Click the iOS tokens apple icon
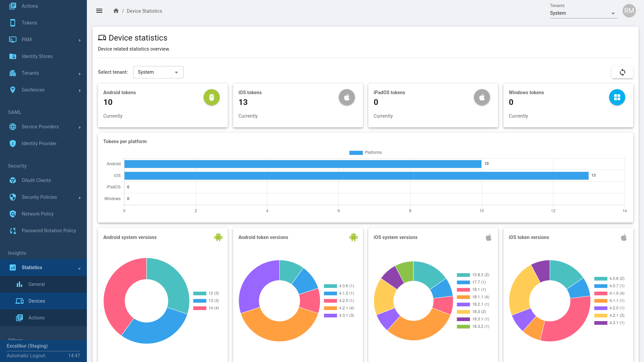Screen dimensions: 644x362 pyautogui.click(x=346, y=97)
